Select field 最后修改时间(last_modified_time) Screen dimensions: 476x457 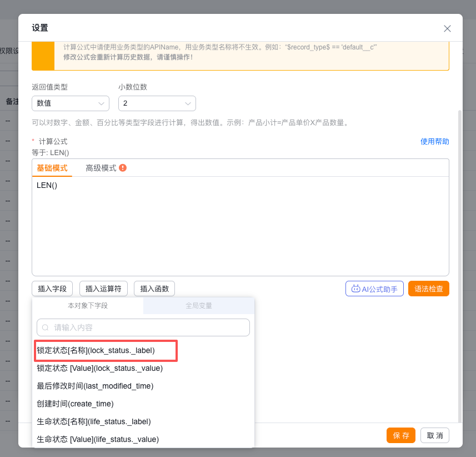pyautogui.click(x=143, y=386)
